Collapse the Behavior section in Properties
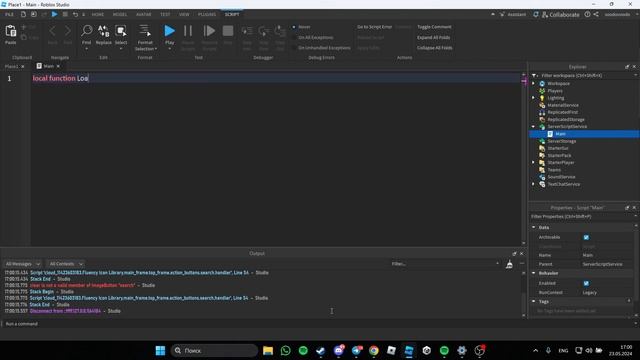The height and width of the screenshot is (360, 640). click(x=534, y=273)
